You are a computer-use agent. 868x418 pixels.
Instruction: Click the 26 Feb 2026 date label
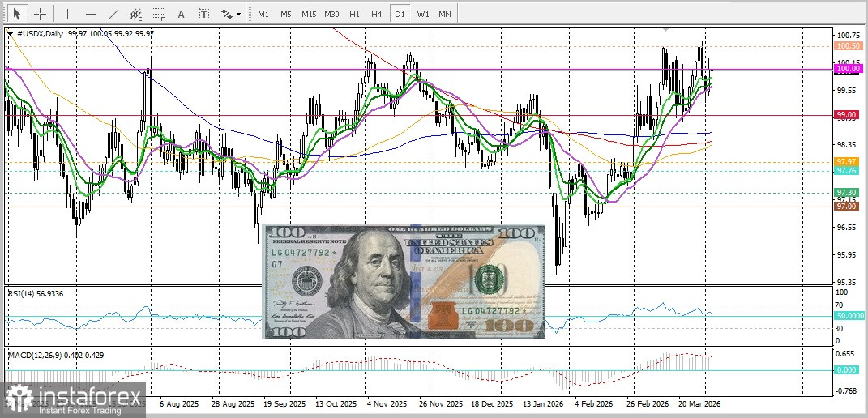click(x=648, y=403)
